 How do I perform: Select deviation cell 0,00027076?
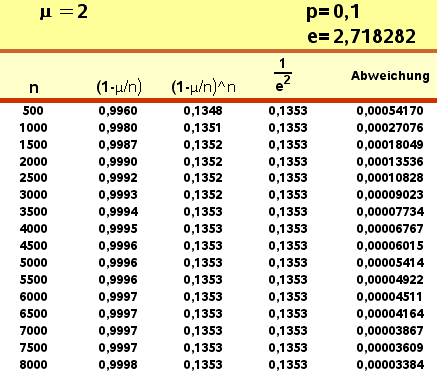point(390,128)
